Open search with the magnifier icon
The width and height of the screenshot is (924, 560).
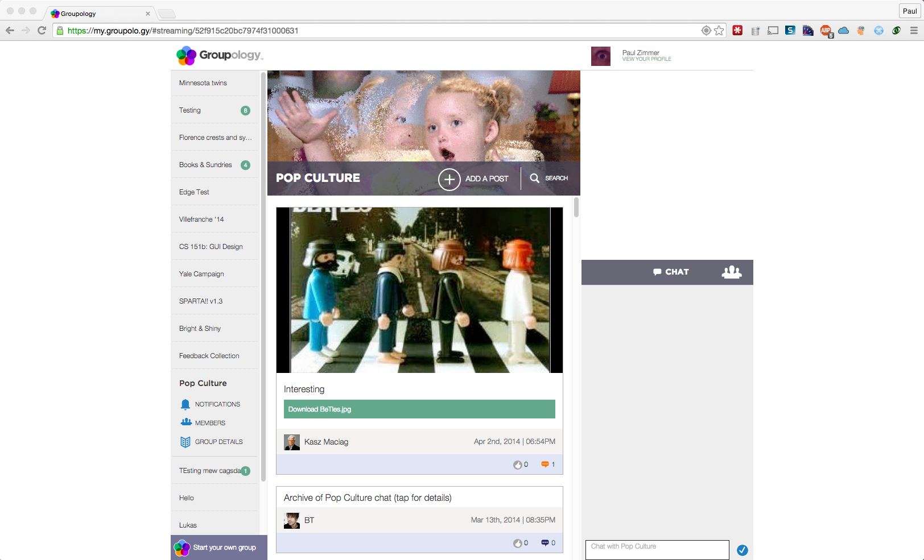pyautogui.click(x=535, y=178)
